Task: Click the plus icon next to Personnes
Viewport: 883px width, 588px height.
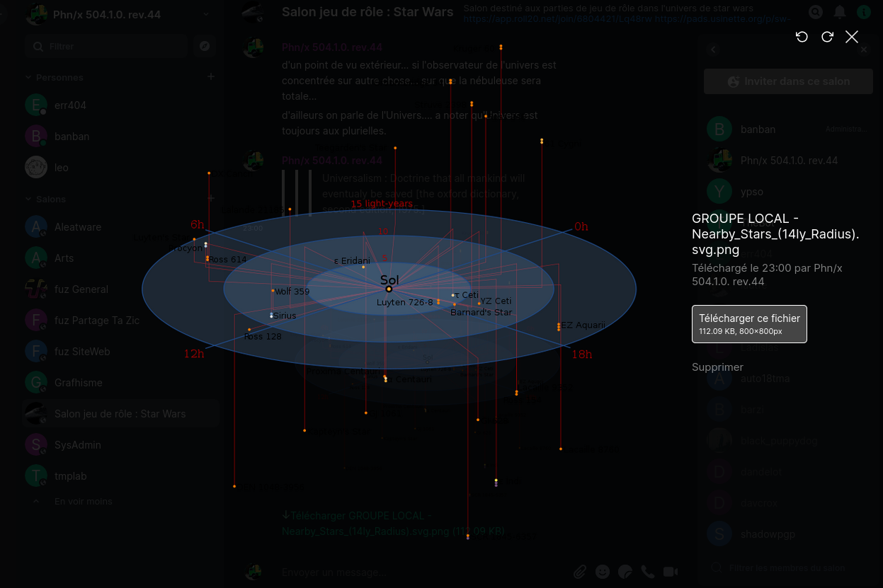Action: pos(210,76)
